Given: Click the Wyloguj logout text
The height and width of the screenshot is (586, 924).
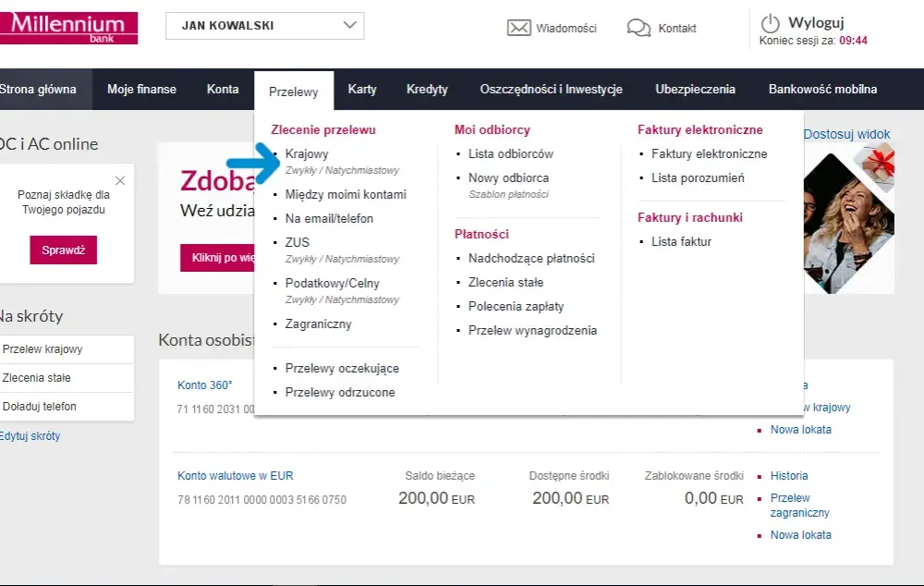Looking at the screenshot, I should tap(816, 23).
